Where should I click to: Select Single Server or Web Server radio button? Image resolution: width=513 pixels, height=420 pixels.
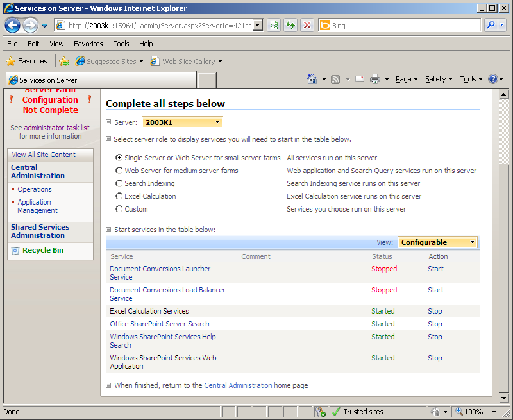point(119,158)
